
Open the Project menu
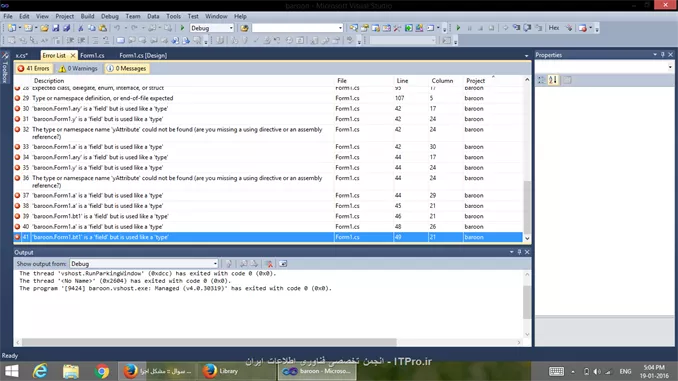[64, 16]
